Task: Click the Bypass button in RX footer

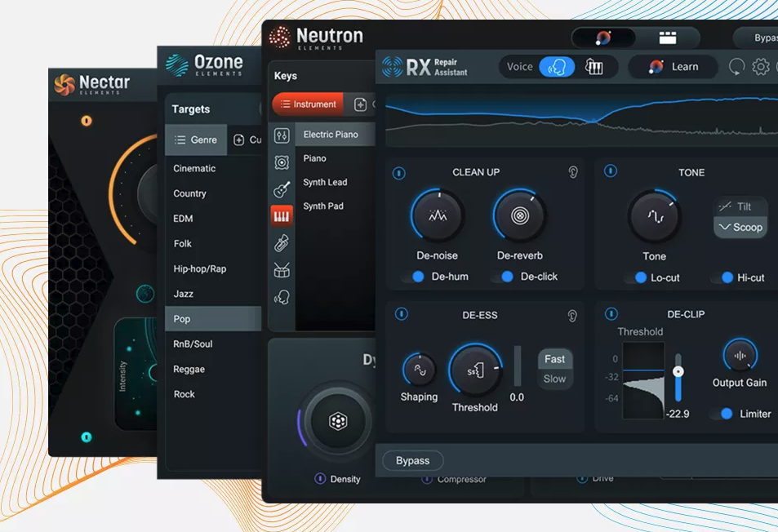Action: [x=413, y=460]
